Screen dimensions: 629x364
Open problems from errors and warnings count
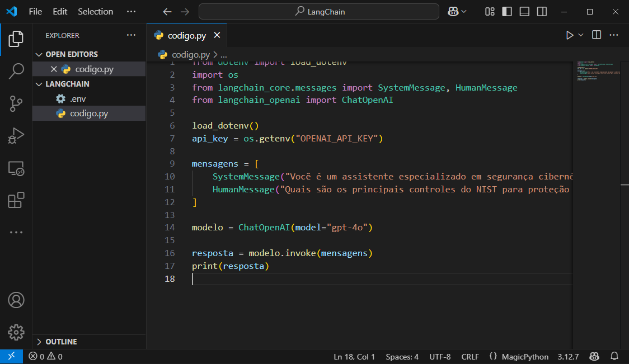45,356
